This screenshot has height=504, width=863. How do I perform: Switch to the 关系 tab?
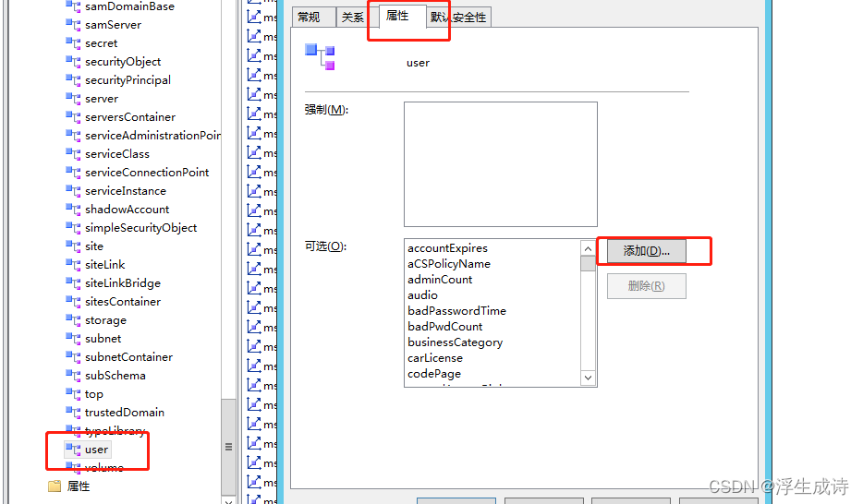click(352, 18)
